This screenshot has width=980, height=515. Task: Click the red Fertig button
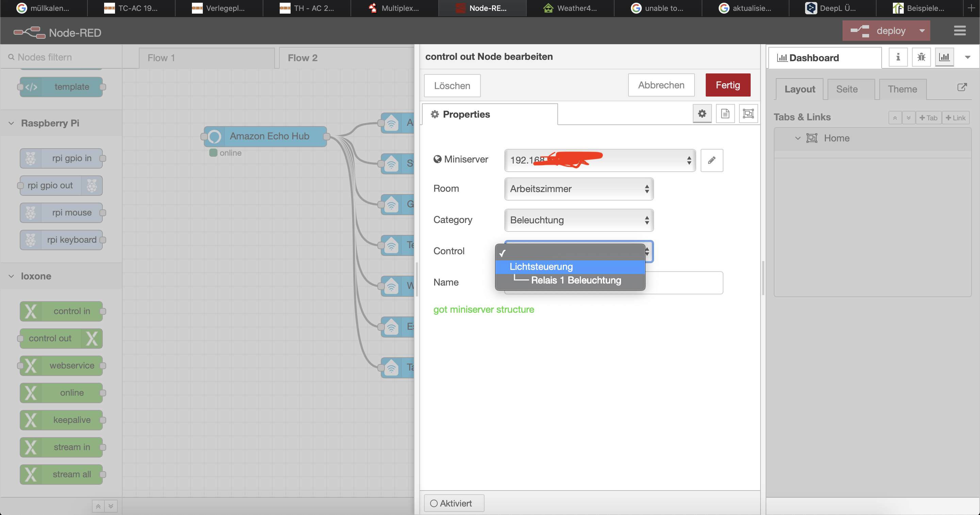coord(728,85)
